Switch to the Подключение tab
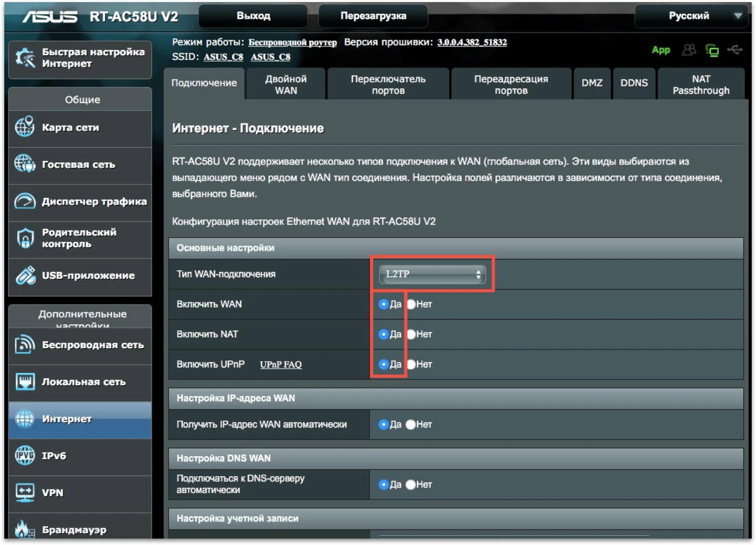 tap(204, 83)
